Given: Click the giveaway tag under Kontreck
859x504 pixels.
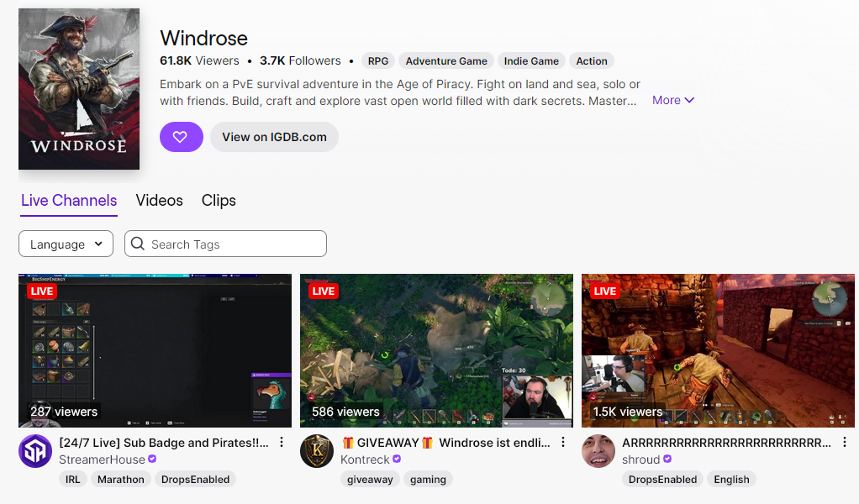Looking at the screenshot, I should 371,480.
